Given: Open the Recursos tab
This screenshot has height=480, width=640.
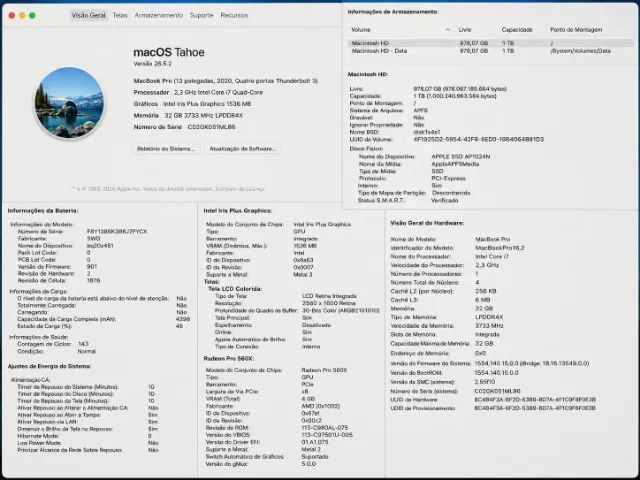Looking at the screenshot, I should click(234, 15).
